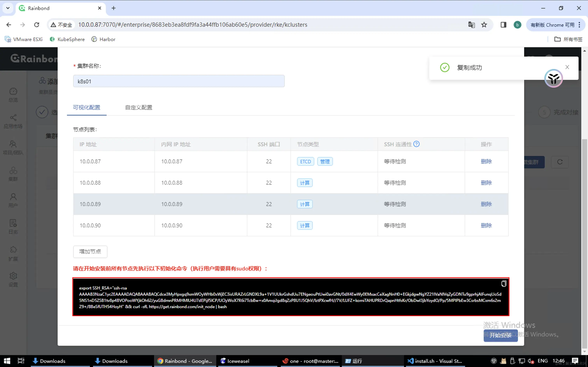The height and width of the screenshot is (367, 588).
Task: Open the Windows Start menu
Action: tap(7, 361)
